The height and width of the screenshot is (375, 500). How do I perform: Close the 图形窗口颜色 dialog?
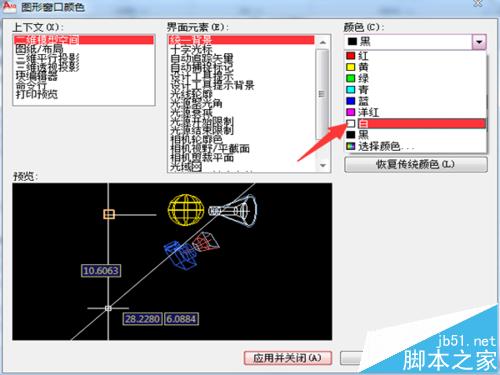click(478, 3)
